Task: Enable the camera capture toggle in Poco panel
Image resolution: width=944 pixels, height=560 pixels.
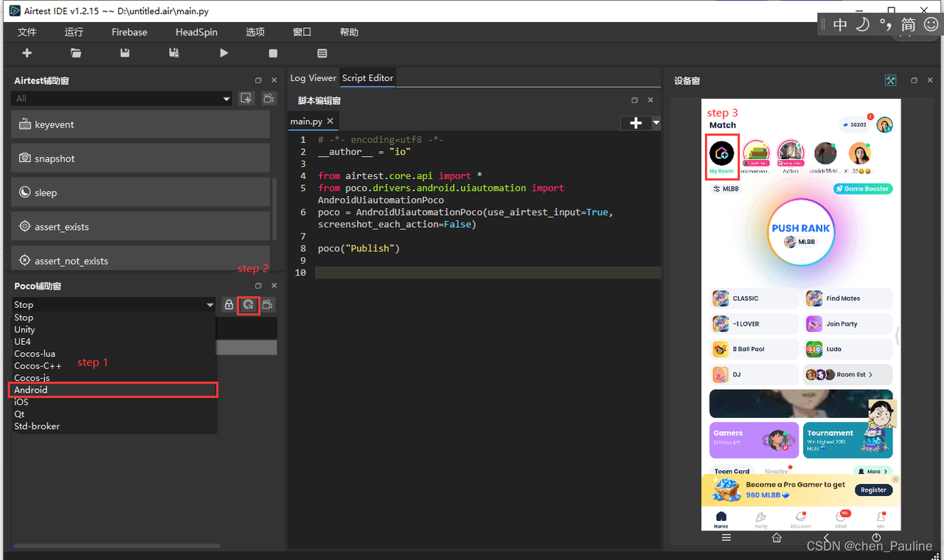Action: (x=267, y=304)
